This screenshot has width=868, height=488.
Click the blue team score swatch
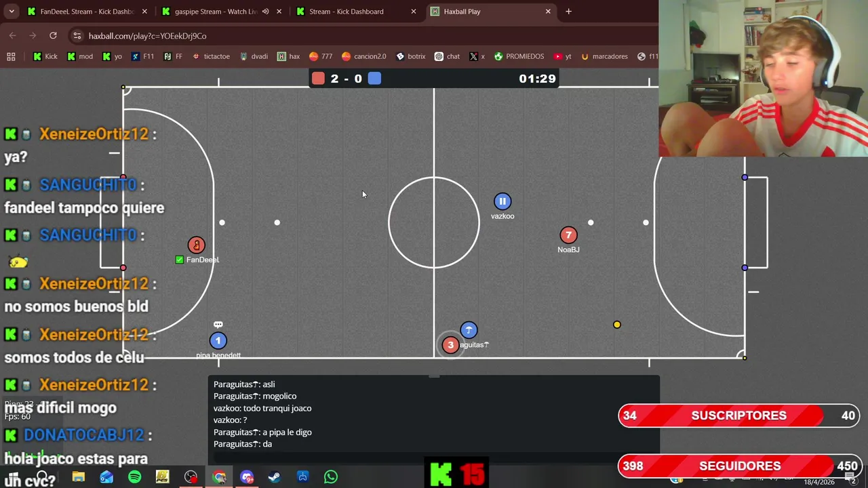374,79
